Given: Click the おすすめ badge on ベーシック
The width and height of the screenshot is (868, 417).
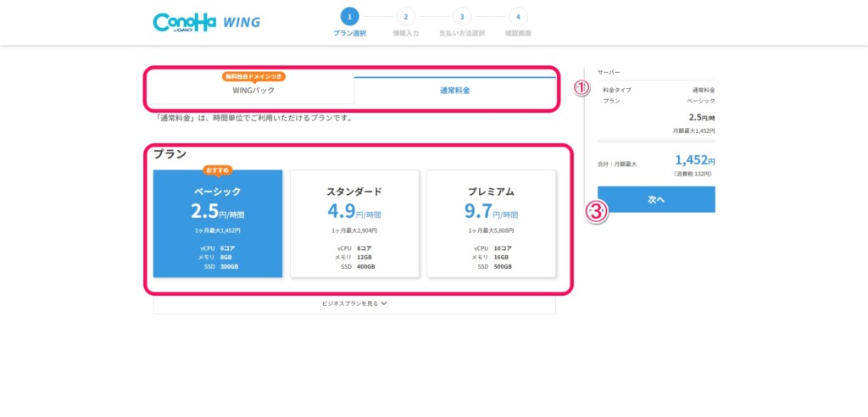Looking at the screenshot, I should 218,170.
